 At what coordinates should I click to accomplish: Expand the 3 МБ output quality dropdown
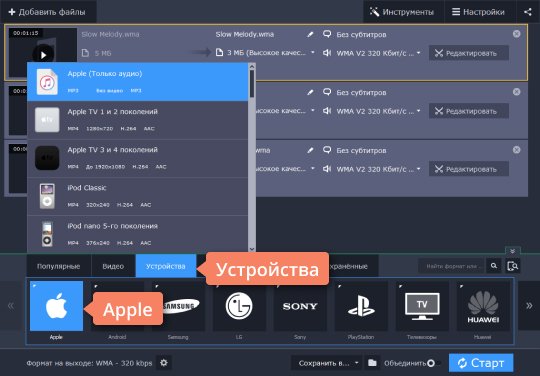[x=265, y=53]
